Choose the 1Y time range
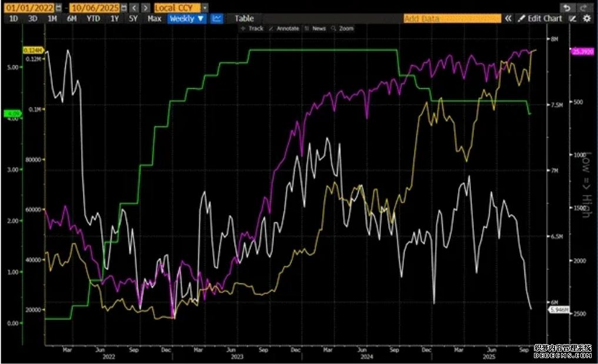Image resolution: width=598 pixels, height=364 pixels. (115, 18)
